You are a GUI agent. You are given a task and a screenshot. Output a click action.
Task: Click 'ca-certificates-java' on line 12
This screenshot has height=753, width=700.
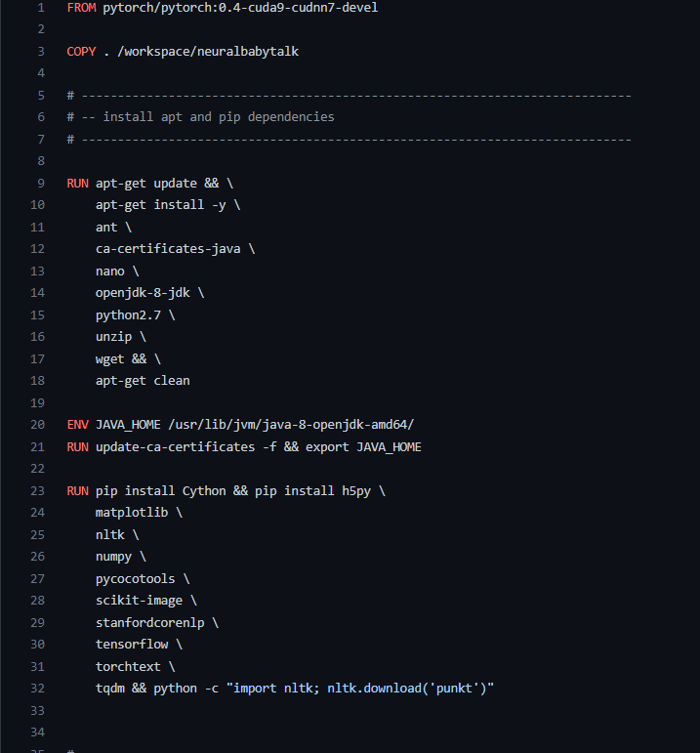pos(168,249)
